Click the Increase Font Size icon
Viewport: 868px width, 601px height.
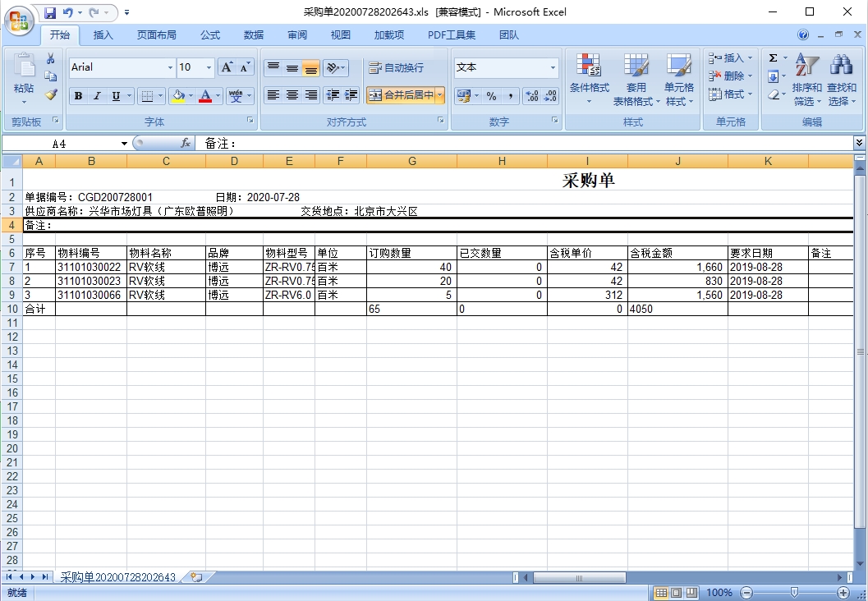click(x=227, y=67)
